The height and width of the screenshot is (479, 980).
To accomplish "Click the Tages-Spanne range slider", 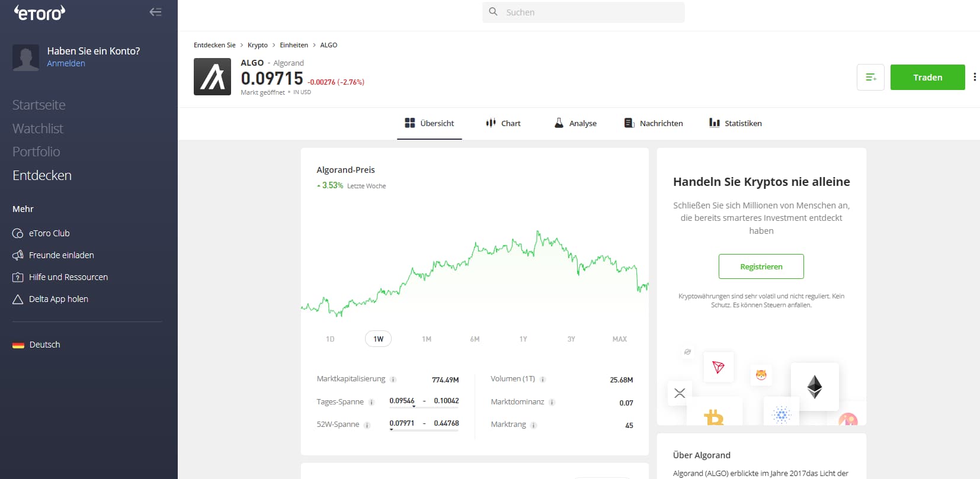I will pos(424,407).
